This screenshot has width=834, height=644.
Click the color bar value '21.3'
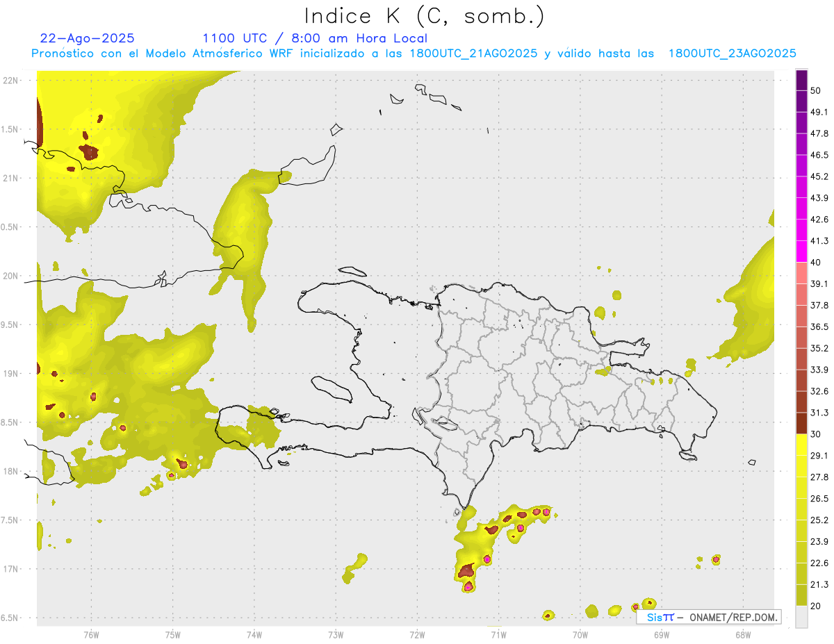click(819, 585)
